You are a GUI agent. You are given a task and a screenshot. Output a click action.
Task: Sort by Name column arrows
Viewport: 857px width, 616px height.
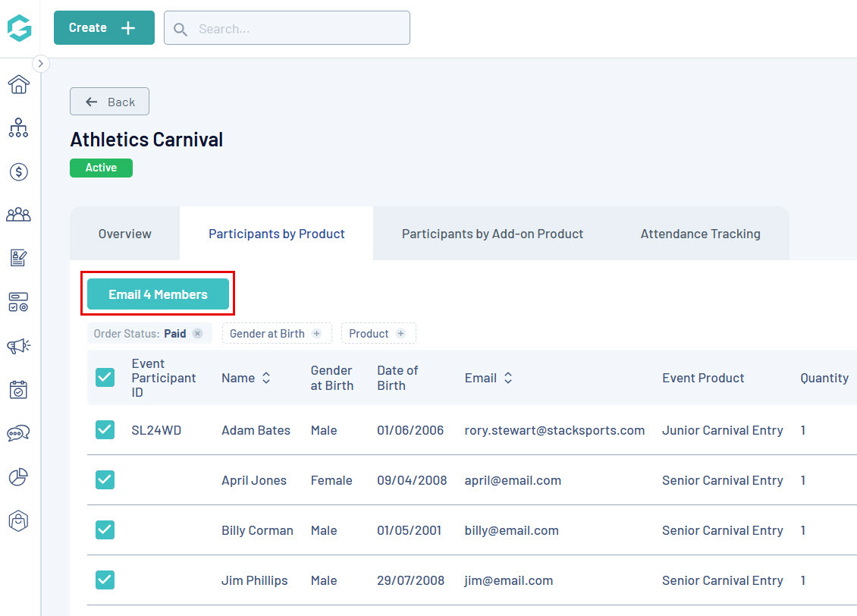tap(266, 378)
